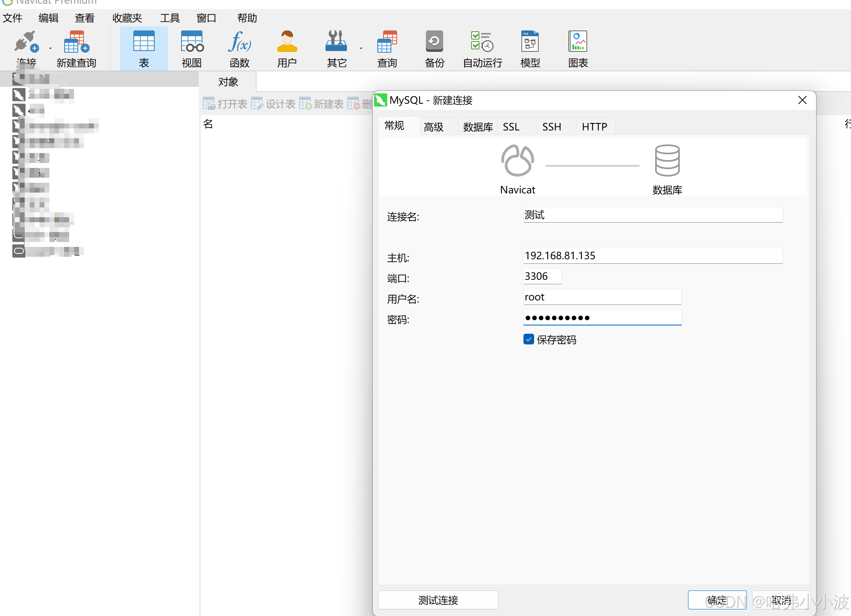Click the 备份 (Backup) toolbar icon
The height and width of the screenshot is (616, 851).
click(x=435, y=47)
